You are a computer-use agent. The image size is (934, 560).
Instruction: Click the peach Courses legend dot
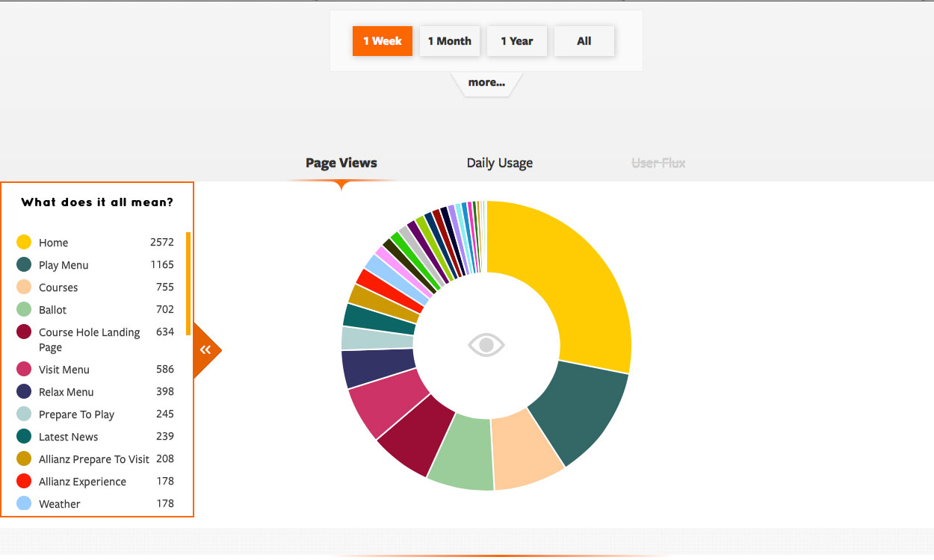tap(24, 287)
